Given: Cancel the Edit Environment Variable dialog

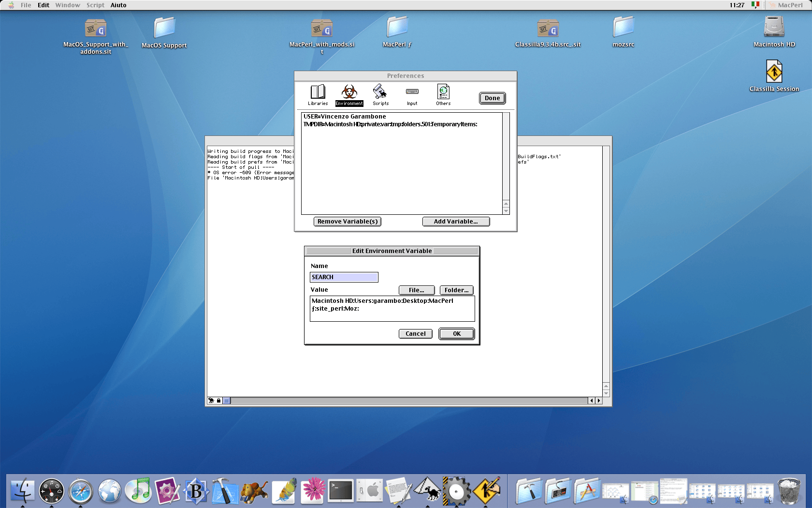Looking at the screenshot, I should pyautogui.click(x=416, y=334).
